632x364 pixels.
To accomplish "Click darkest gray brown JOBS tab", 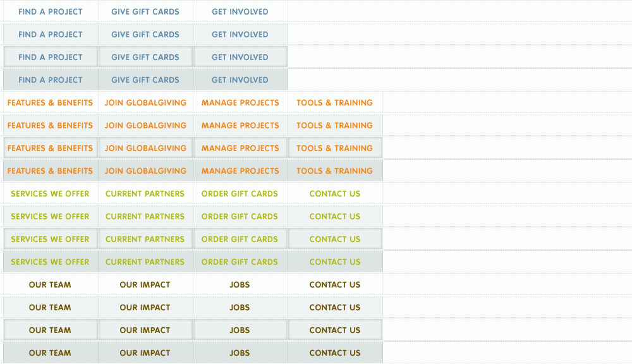I will coord(240,353).
